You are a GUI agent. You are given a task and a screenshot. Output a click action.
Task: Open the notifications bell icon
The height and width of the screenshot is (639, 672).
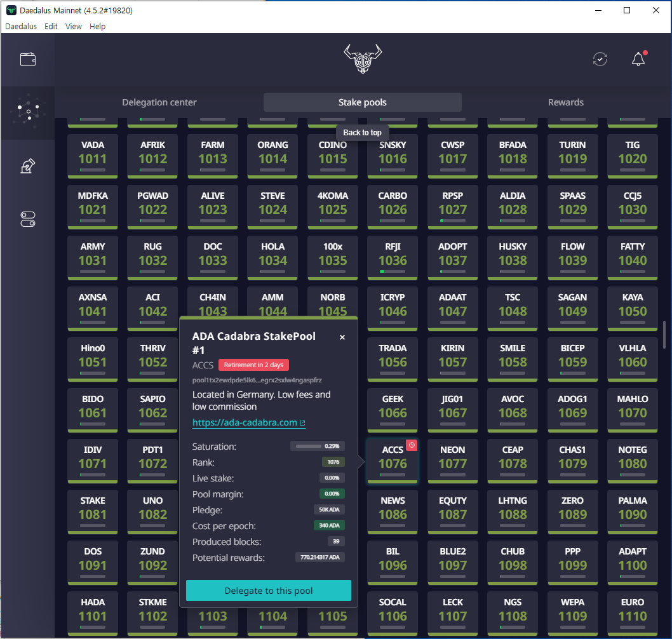click(638, 59)
